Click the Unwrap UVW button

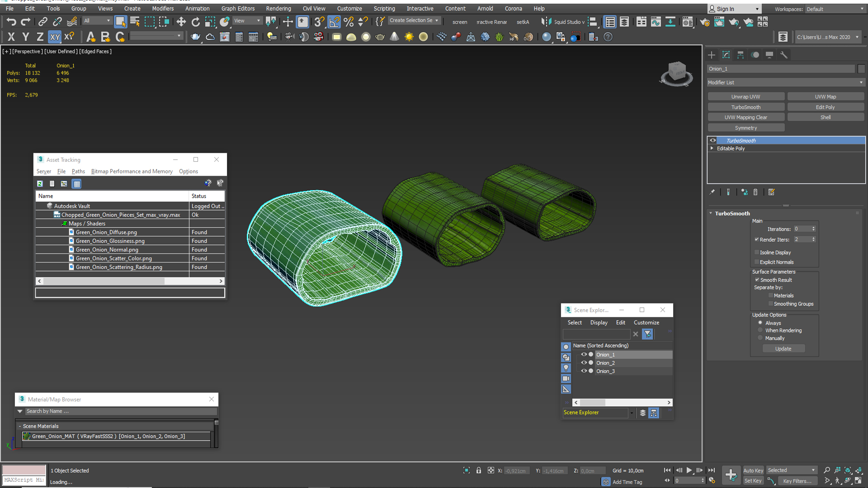pos(746,97)
